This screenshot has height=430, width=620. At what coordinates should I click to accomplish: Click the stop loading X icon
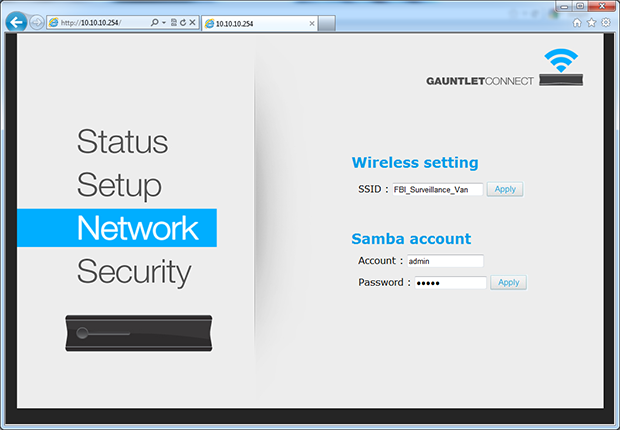pyautogui.click(x=194, y=22)
